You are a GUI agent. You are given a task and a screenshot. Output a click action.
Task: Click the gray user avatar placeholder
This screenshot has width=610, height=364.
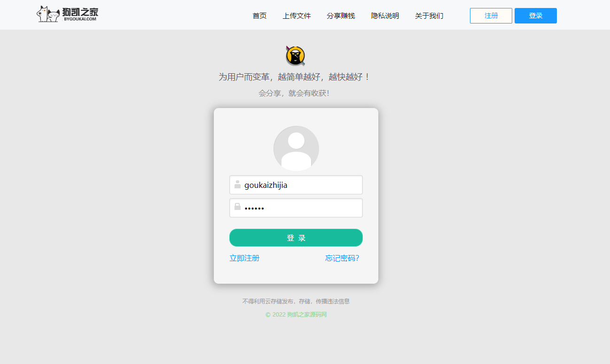(296, 148)
